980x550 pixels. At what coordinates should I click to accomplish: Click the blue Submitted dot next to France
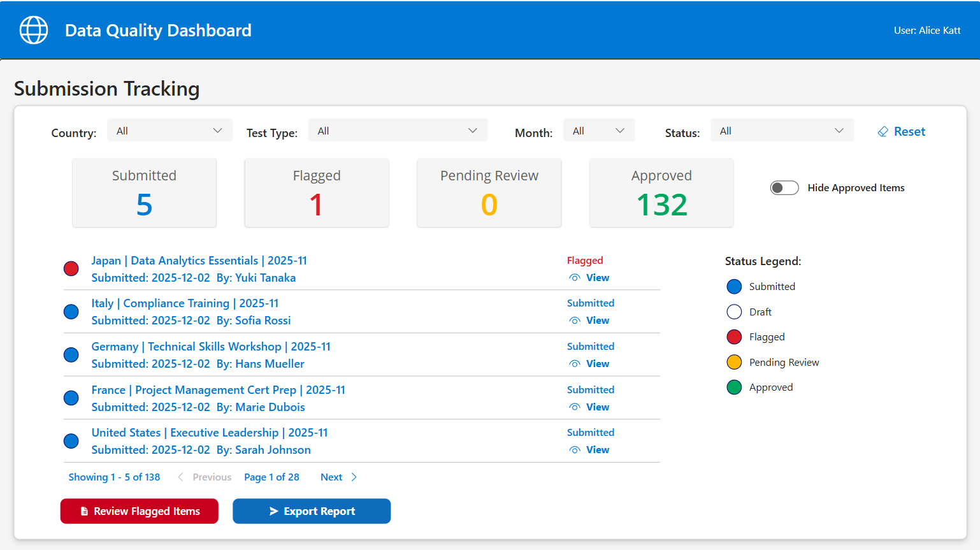[71, 398]
